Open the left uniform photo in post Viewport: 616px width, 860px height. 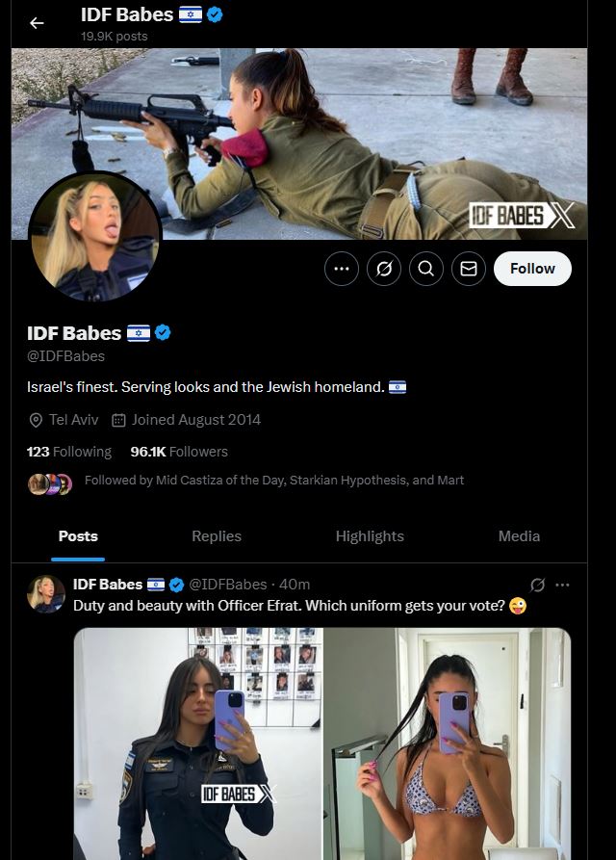(198, 743)
